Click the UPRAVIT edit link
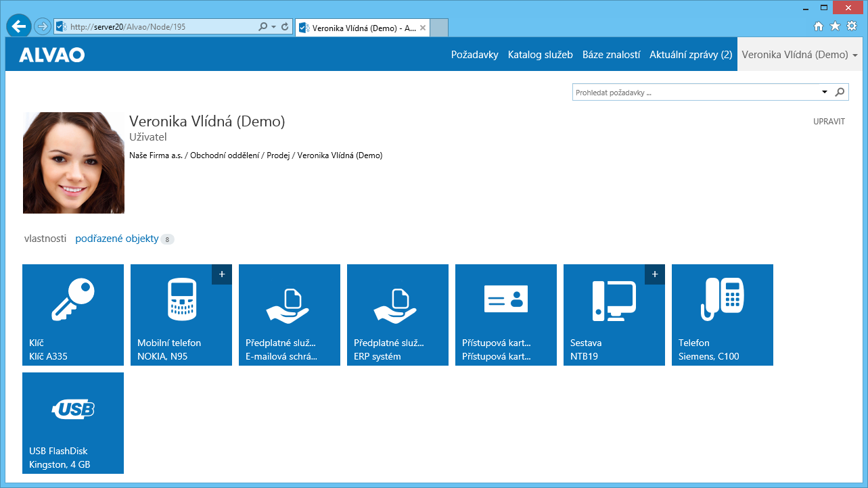The width and height of the screenshot is (868, 488). pyautogui.click(x=829, y=122)
